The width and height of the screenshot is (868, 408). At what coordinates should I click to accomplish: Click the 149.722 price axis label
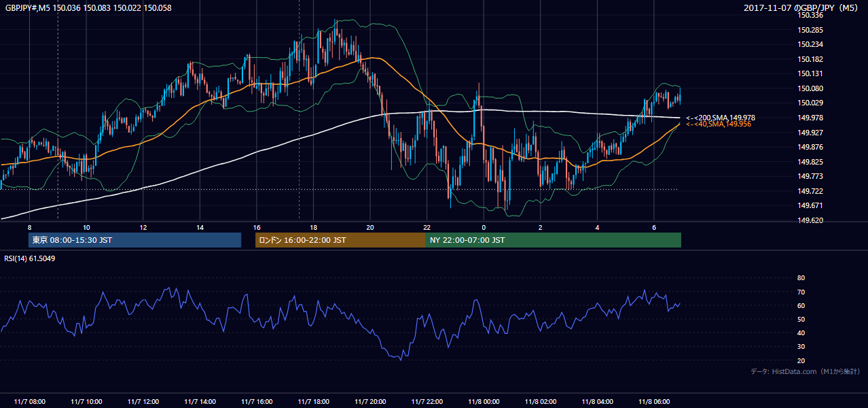811,191
